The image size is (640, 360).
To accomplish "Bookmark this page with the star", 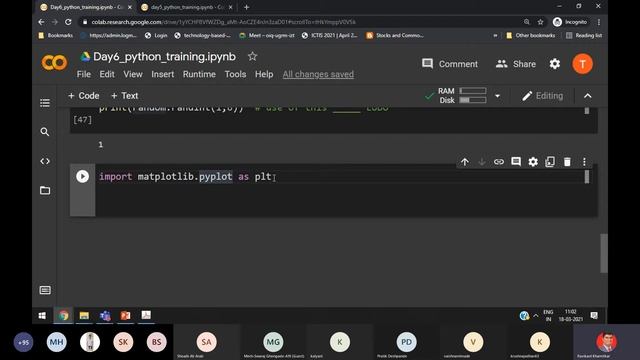I will [540, 22].
